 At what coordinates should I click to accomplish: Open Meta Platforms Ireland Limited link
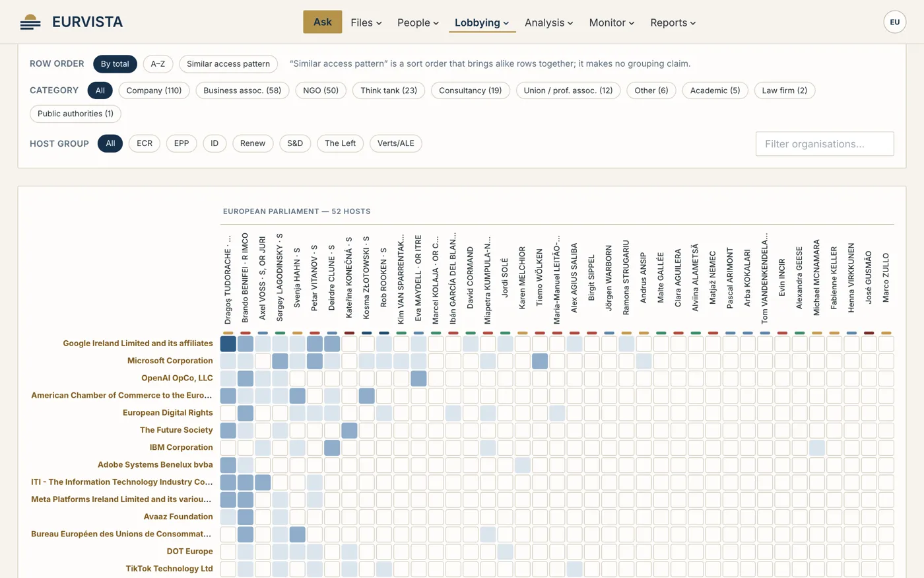click(x=121, y=499)
